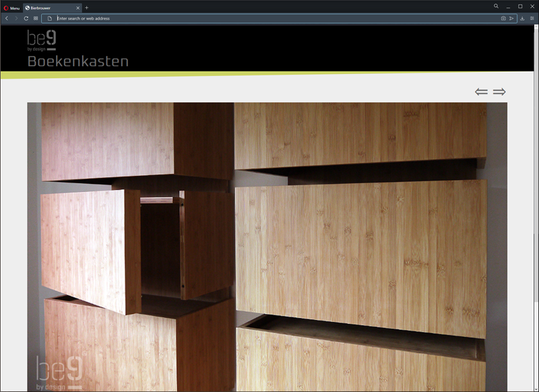Image resolution: width=539 pixels, height=392 pixels.
Task: Reload the current page
Action: pos(26,18)
